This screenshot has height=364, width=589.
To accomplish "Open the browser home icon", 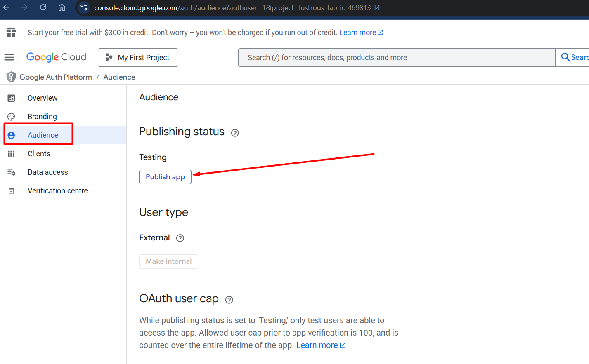I will click(62, 7).
